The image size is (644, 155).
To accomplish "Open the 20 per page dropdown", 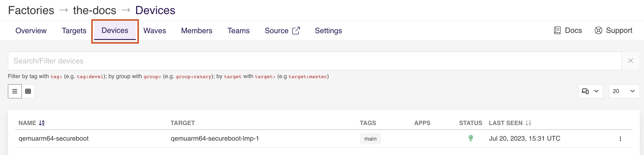I will [624, 91].
